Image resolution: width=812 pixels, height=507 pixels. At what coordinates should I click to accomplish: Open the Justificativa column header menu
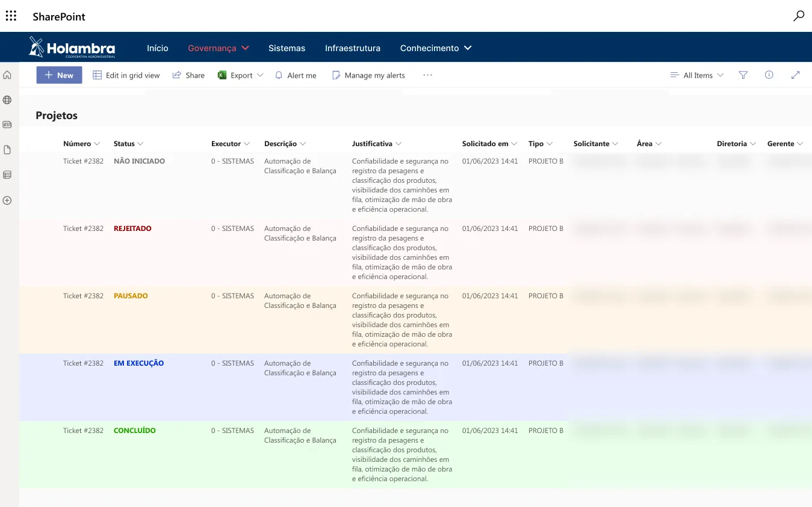click(377, 144)
